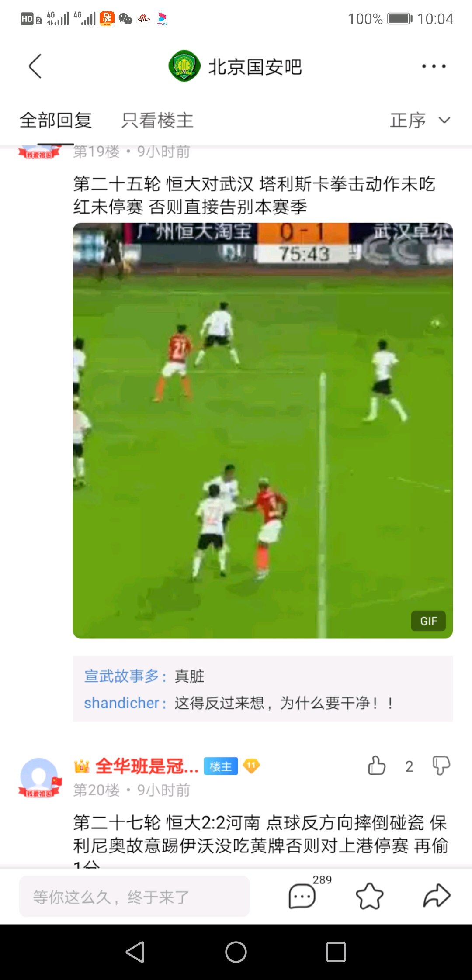Like the 20th floor post
The image size is (472, 980).
click(377, 766)
